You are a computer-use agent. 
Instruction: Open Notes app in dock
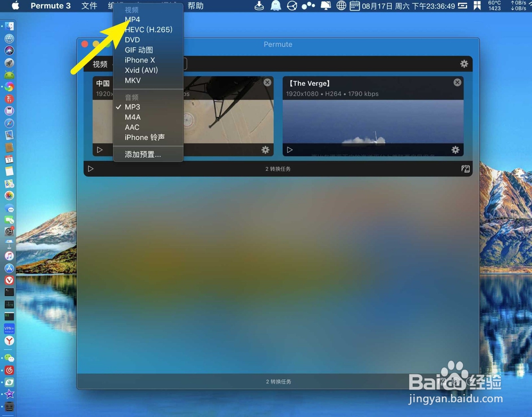[x=9, y=171]
